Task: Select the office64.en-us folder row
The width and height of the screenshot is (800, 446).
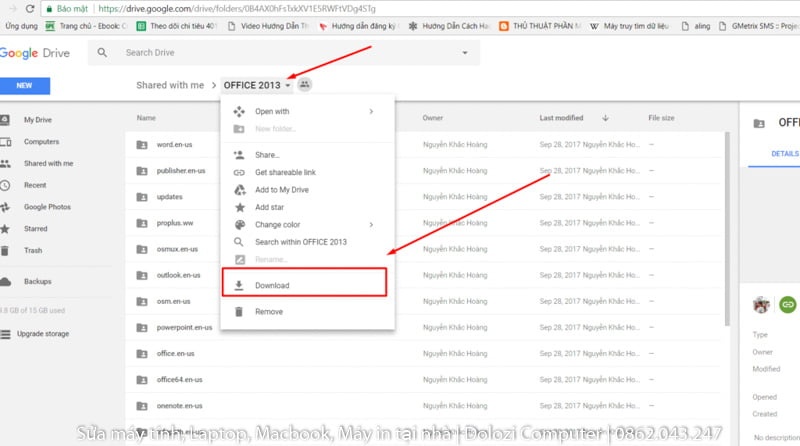Action: pyautogui.click(x=423, y=380)
